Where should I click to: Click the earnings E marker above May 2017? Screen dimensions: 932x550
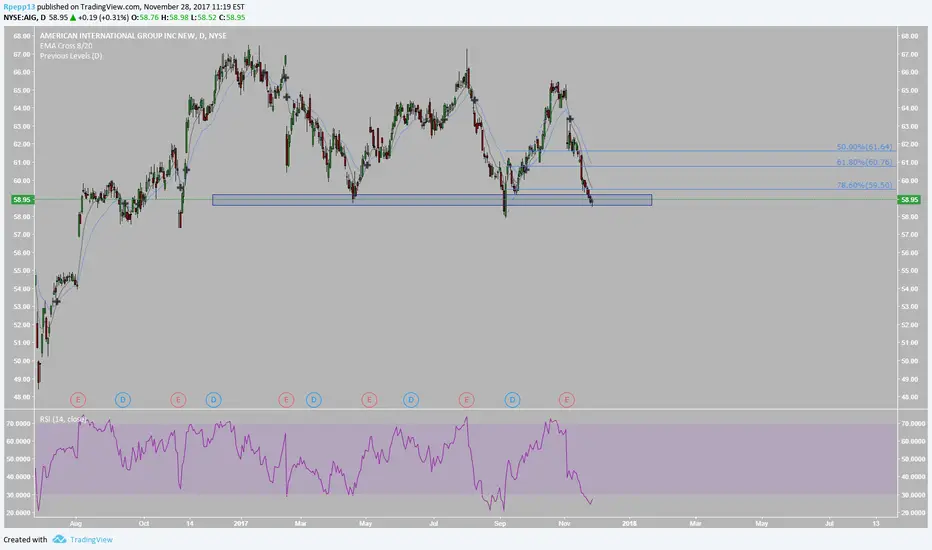(x=369, y=400)
